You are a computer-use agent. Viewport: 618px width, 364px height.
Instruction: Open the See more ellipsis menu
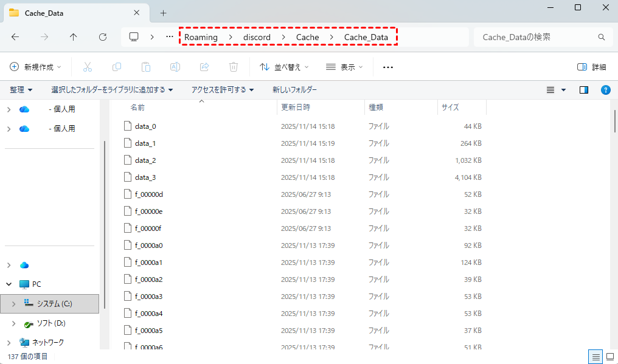388,67
